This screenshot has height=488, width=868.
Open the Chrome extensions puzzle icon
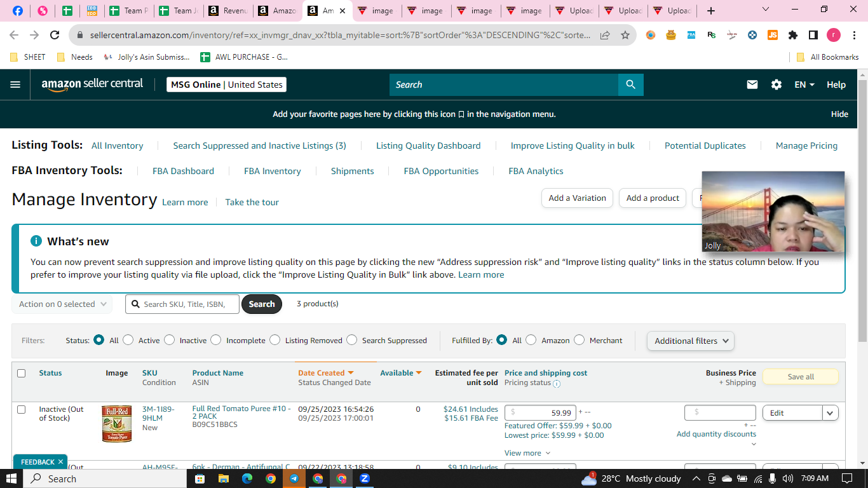(793, 35)
